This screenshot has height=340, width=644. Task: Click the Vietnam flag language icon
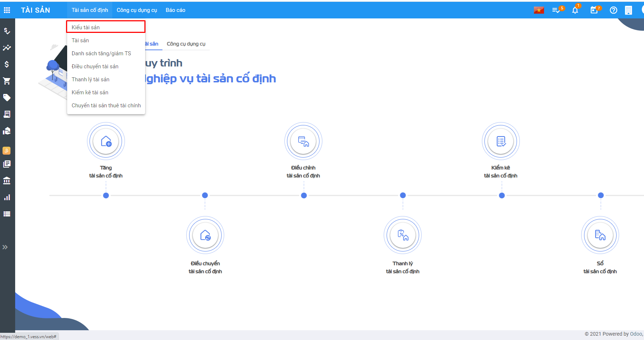tap(539, 10)
